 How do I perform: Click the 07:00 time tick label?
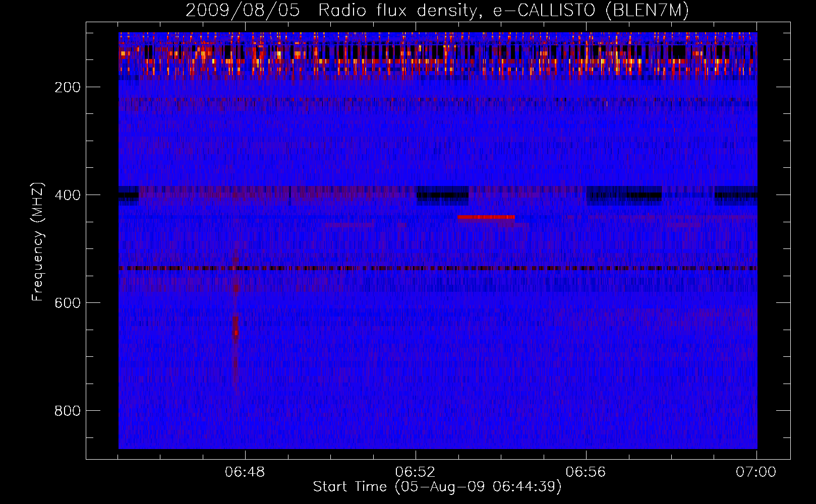(x=756, y=472)
